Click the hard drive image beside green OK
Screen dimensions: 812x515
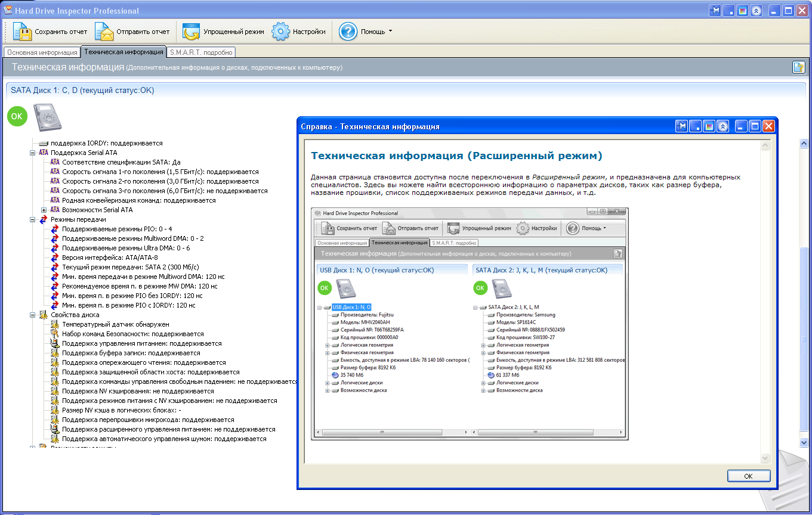pos(47,117)
